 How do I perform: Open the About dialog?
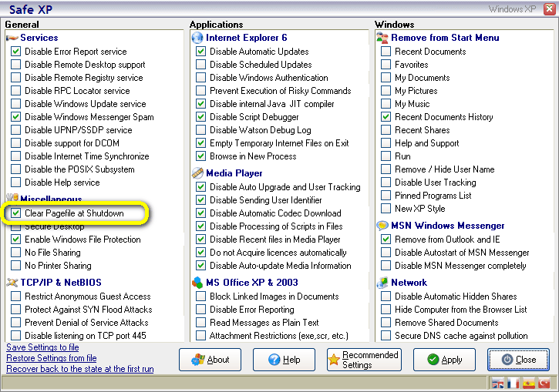click(x=210, y=360)
